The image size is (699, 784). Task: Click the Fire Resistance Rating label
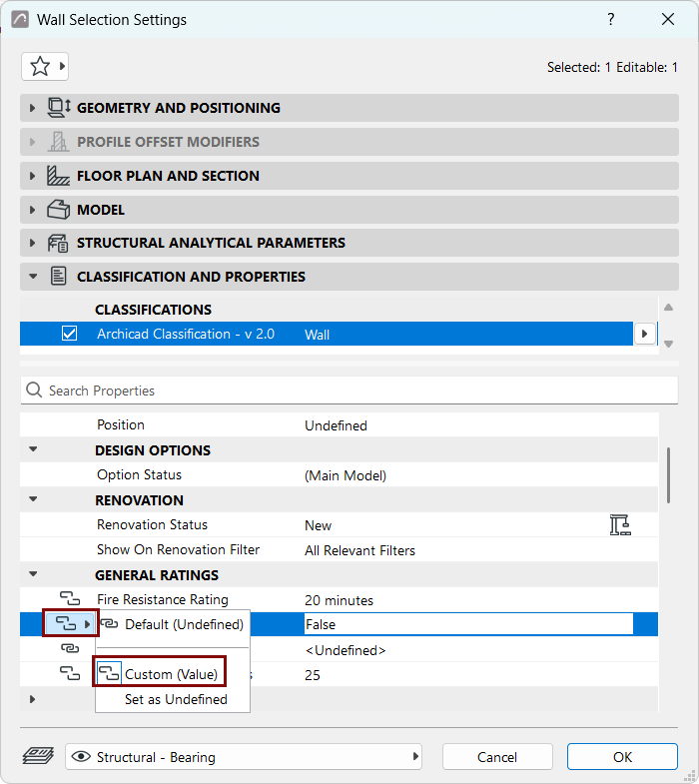[x=163, y=599]
